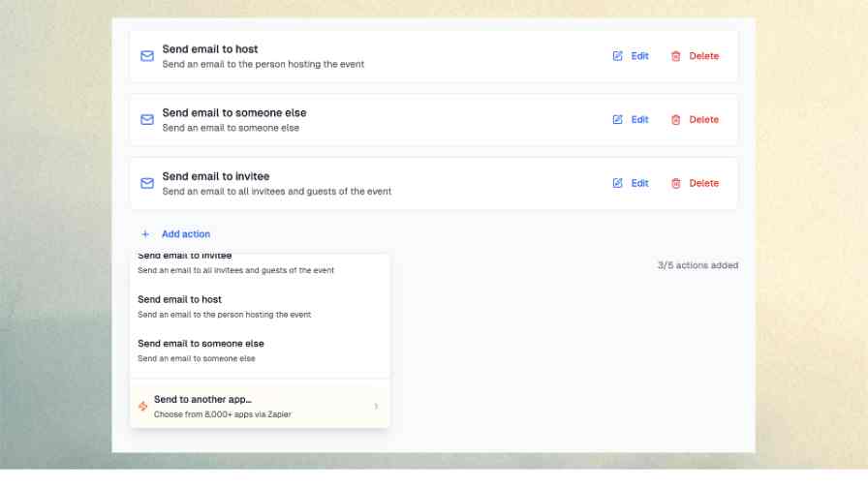This screenshot has height=488, width=868.
Task: Click envelope icon for Send email to someone else
Action: [x=147, y=120]
